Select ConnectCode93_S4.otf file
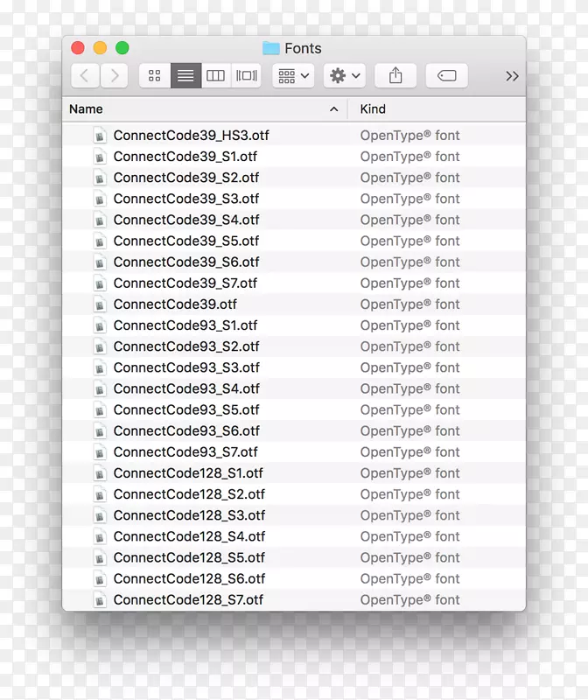This screenshot has width=588, height=700. tap(294, 388)
